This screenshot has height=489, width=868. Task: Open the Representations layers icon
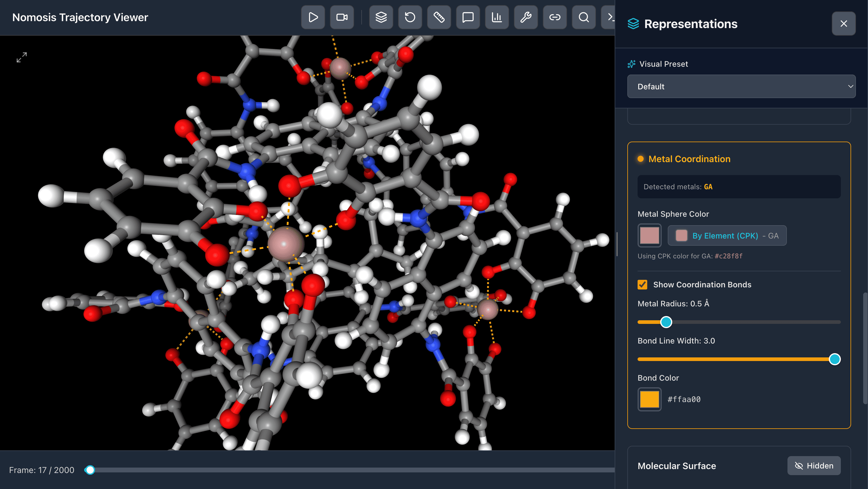pos(381,17)
